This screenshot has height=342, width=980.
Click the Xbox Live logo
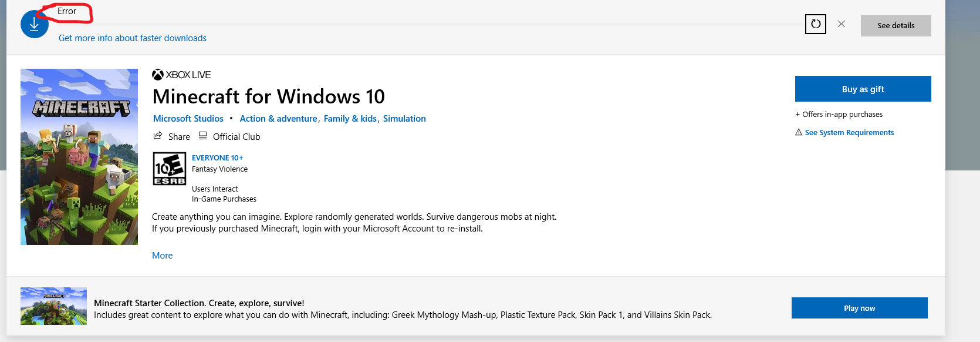[181, 75]
